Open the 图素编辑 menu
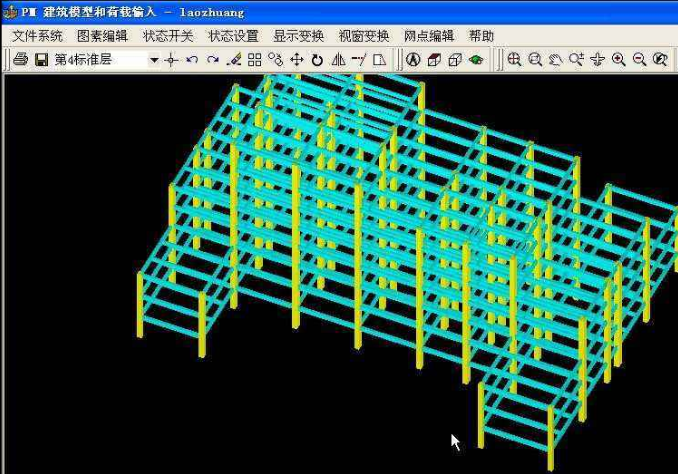The width and height of the screenshot is (678, 474). [102, 36]
